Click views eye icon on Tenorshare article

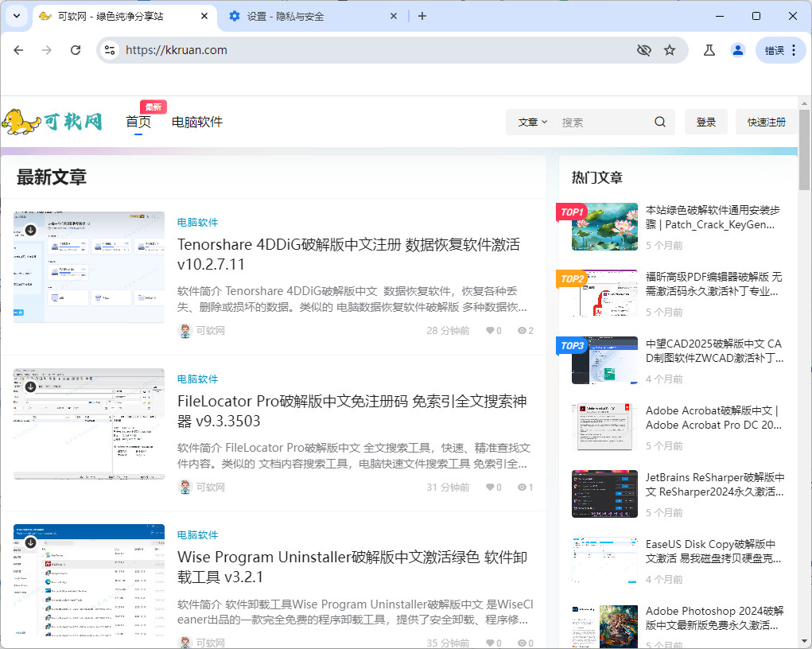[522, 330]
